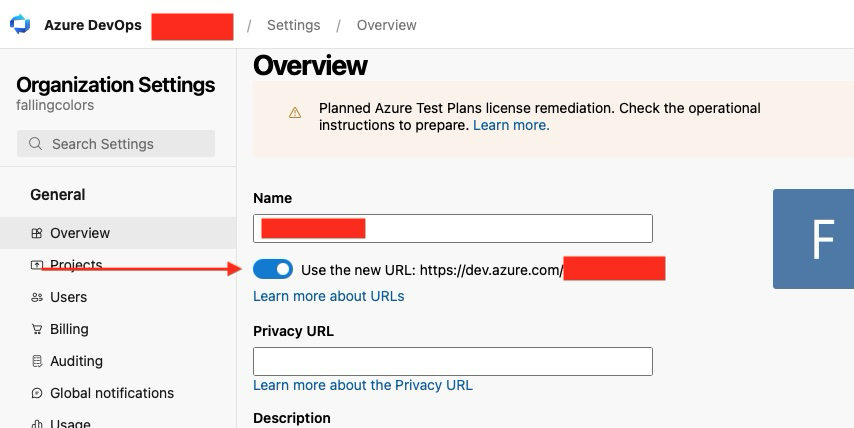This screenshot has height=428, width=854.
Task: Click the magnifier icon in Search Settings
Action: click(x=35, y=144)
